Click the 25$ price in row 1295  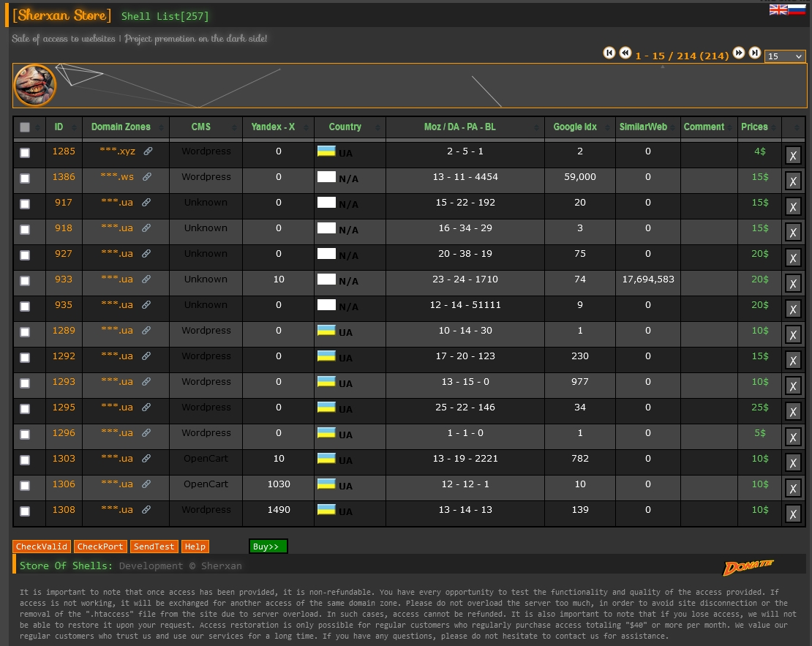tap(760, 407)
